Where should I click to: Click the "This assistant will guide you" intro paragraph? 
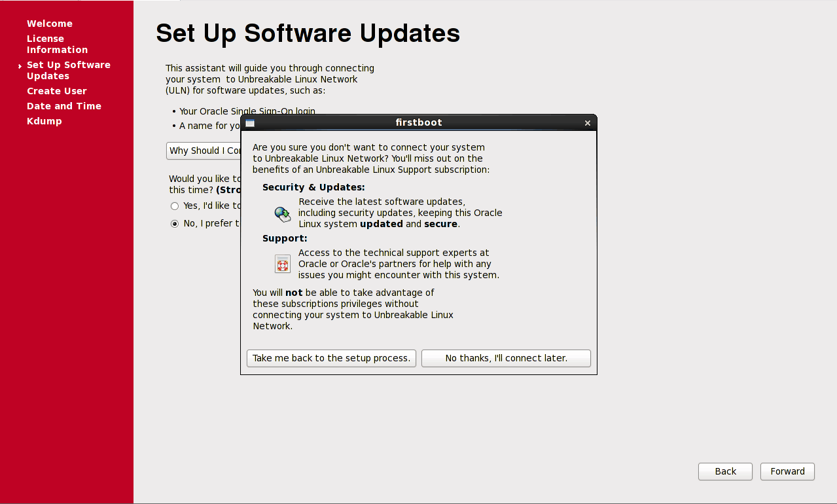tap(270, 79)
